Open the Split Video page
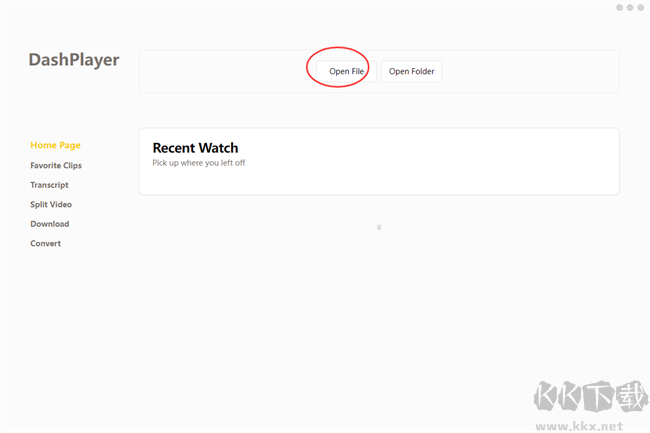650x433 pixels. pos(51,204)
